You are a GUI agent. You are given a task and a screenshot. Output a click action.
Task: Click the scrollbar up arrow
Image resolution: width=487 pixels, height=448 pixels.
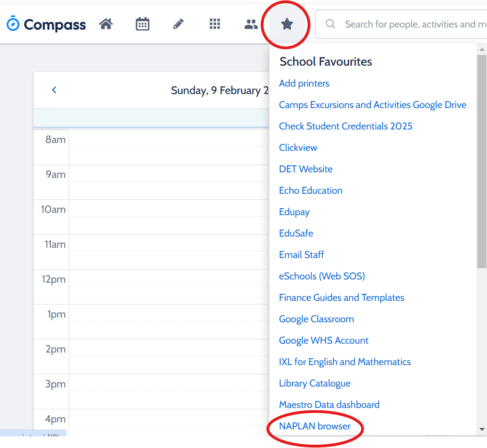pyautogui.click(x=482, y=49)
